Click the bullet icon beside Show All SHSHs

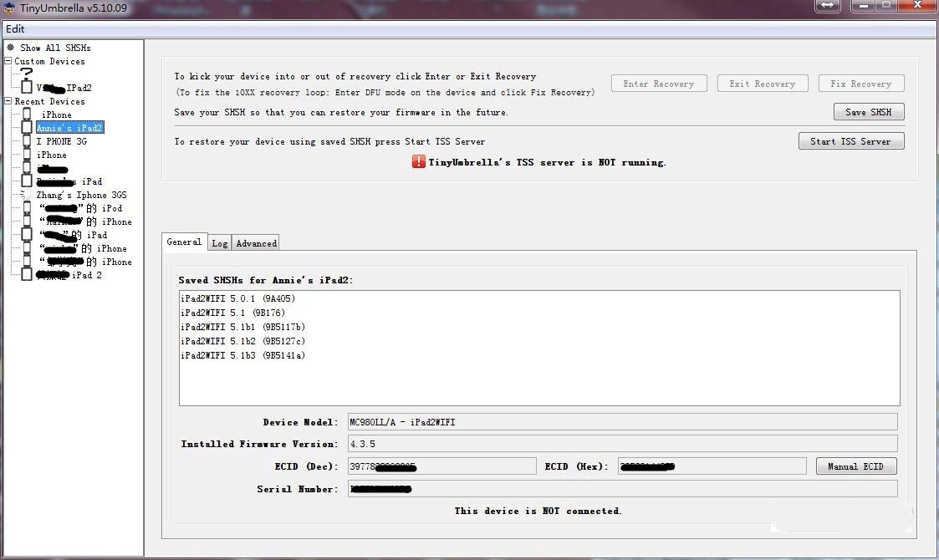click(10, 47)
